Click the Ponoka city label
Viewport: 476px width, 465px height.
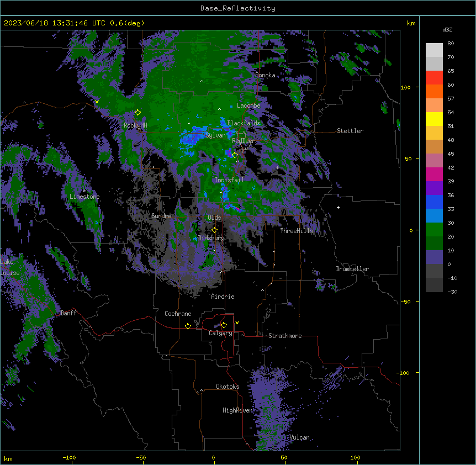pos(265,75)
